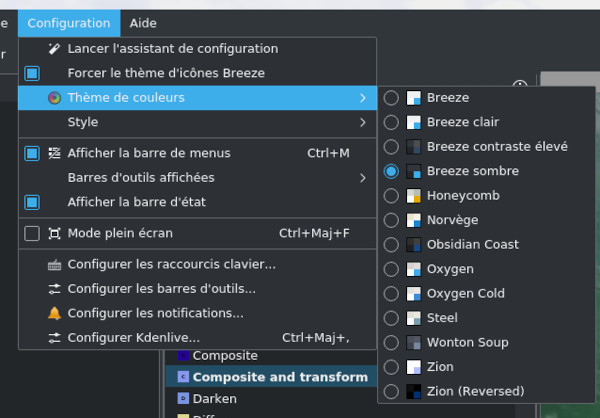Click the Breeze color preview swatch
Image resolution: width=600 pixels, height=418 pixels.
(414, 98)
